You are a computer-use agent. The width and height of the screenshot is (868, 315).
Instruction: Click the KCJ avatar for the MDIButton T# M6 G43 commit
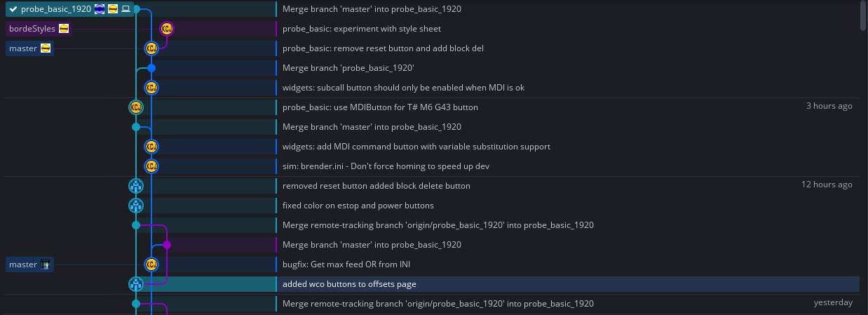[x=136, y=107]
